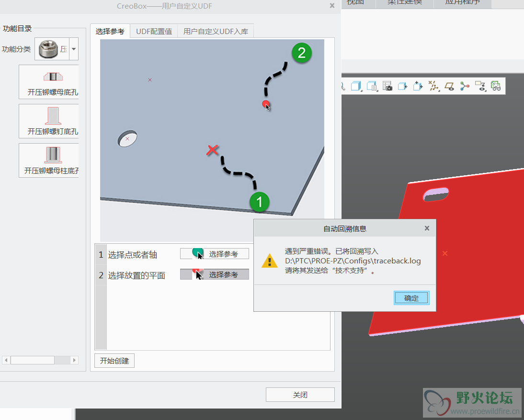The width and height of the screenshot is (524, 420).
Task: Click 选择参考 button for 选择点或者轴
Action: 215,254
